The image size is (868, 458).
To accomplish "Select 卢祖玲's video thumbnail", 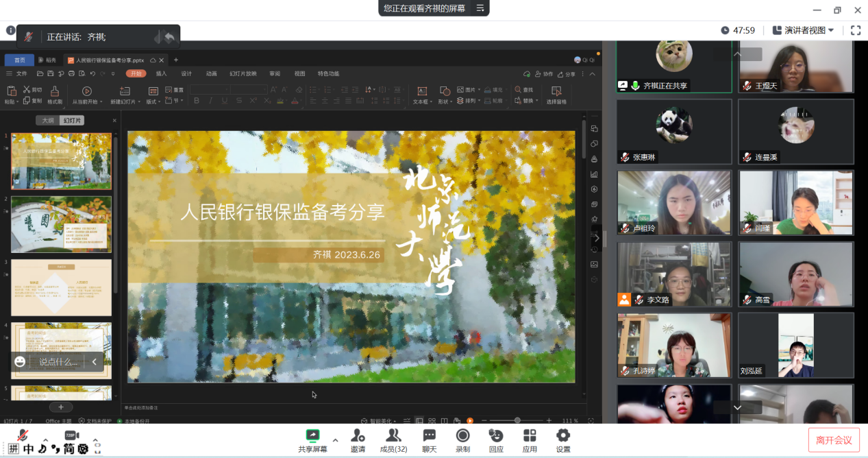I will (673, 202).
